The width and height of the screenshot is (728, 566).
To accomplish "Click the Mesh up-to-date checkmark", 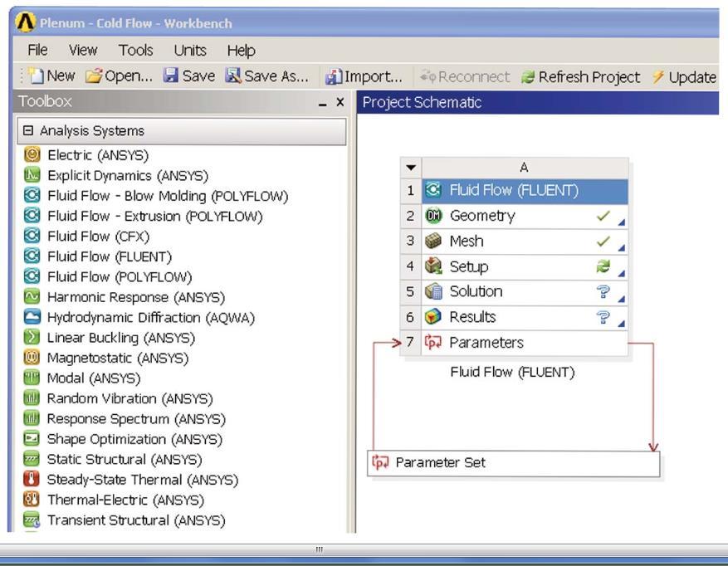I will [x=603, y=241].
